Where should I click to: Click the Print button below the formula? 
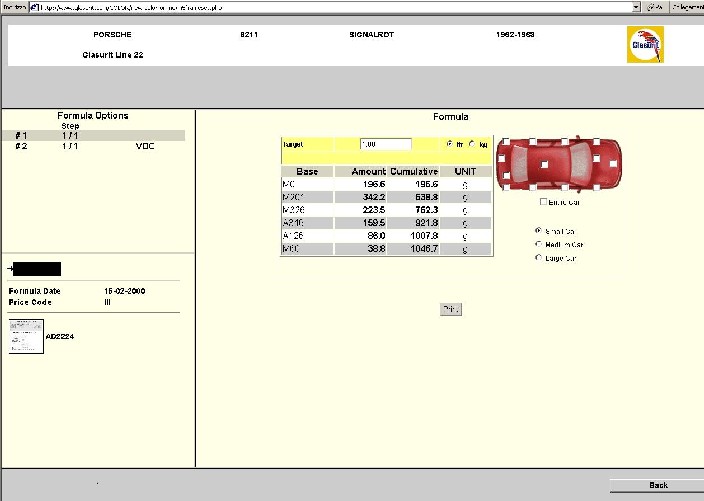click(x=451, y=309)
